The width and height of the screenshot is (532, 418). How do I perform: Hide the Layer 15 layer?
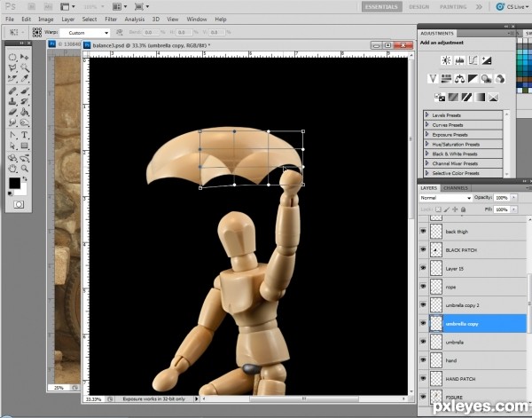[x=423, y=268]
